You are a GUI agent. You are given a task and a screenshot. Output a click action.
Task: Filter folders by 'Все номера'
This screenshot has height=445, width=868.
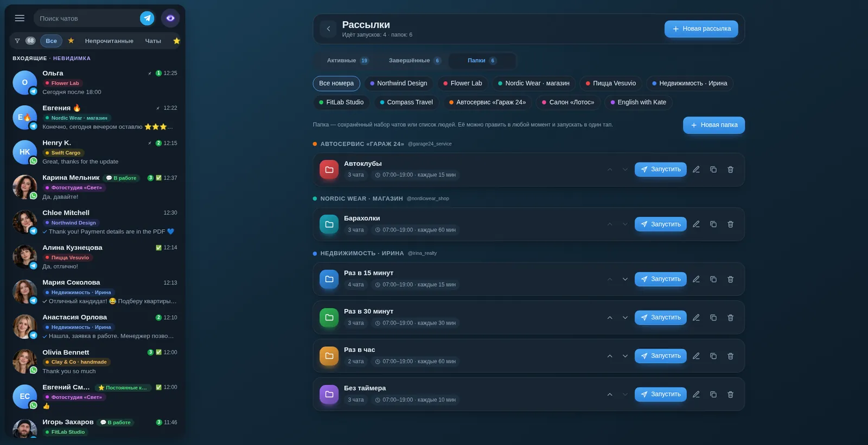tap(336, 83)
